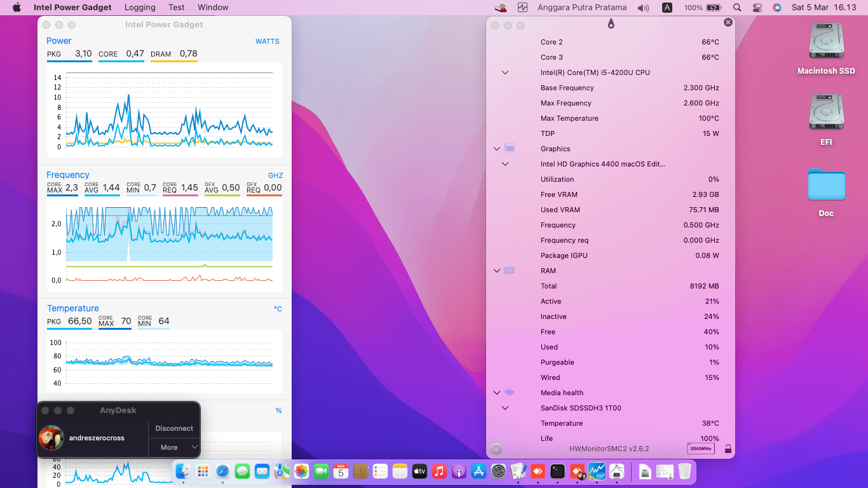The height and width of the screenshot is (488, 868).
Task: Collapse Intel HD Graphics 4400 row
Action: coord(505,164)
